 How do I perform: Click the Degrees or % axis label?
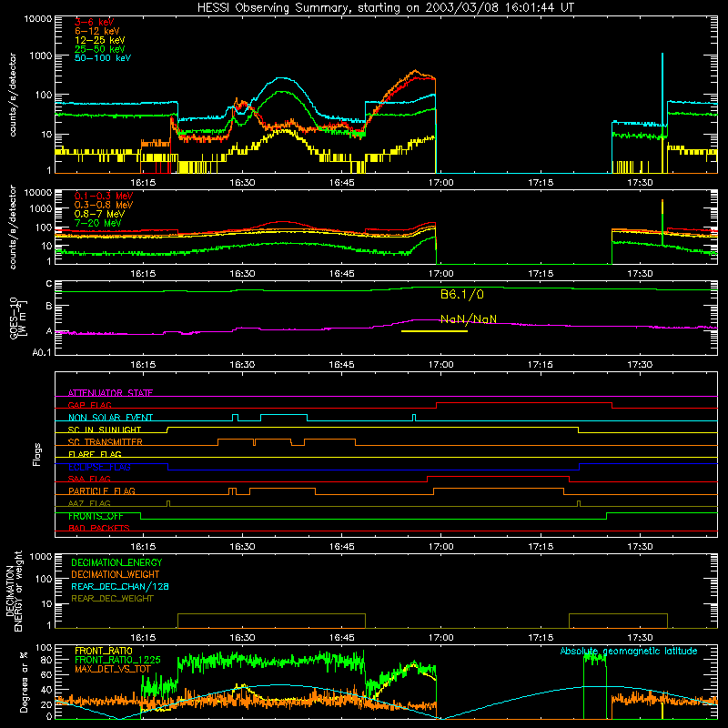24,682
